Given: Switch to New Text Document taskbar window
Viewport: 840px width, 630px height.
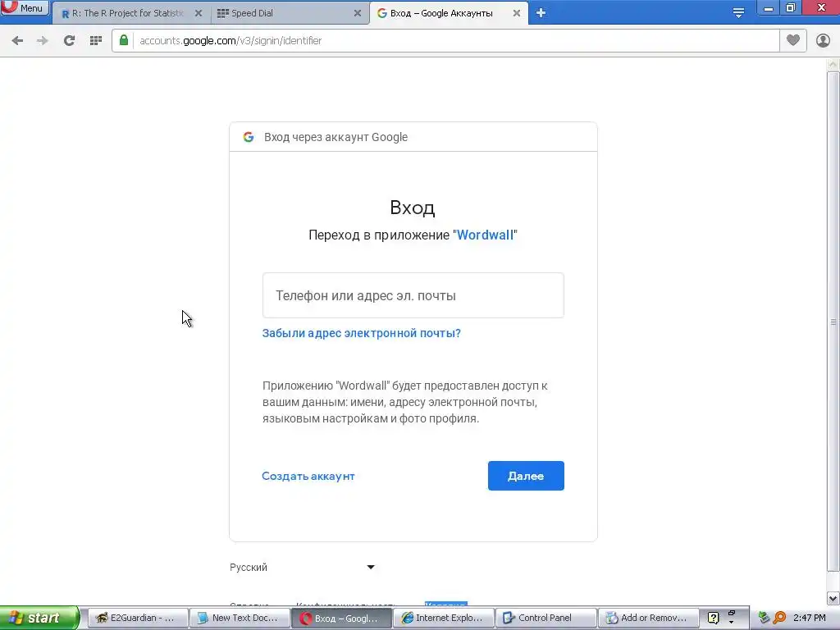Looking at the screenshot, I should pyautogui.click(x=239, y=619).
